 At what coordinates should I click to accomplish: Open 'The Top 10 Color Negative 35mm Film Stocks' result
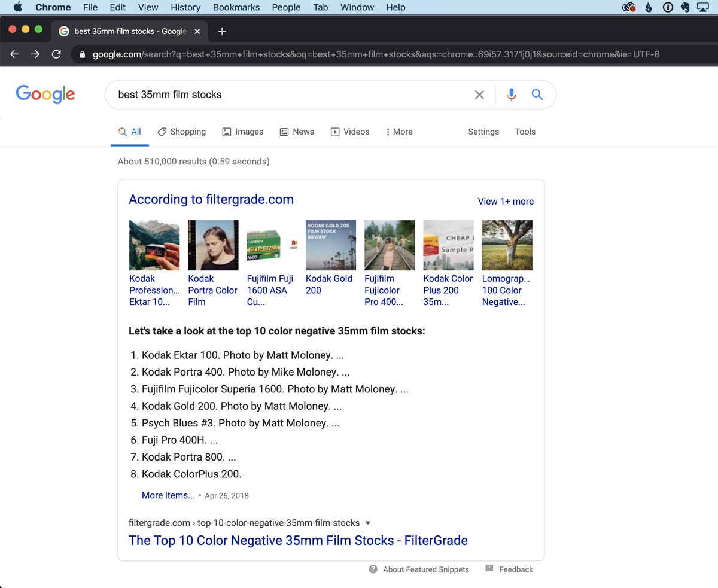(x=298, y=541)
